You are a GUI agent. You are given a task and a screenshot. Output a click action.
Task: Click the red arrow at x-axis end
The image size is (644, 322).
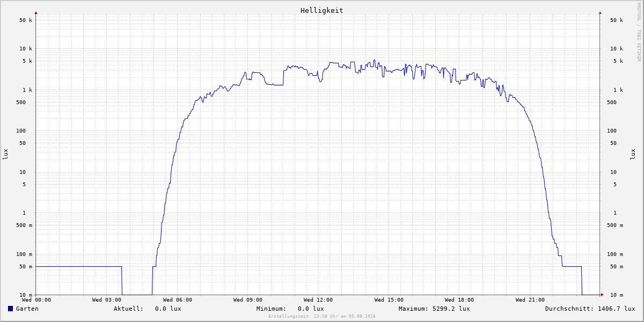(x=602, y=295)
